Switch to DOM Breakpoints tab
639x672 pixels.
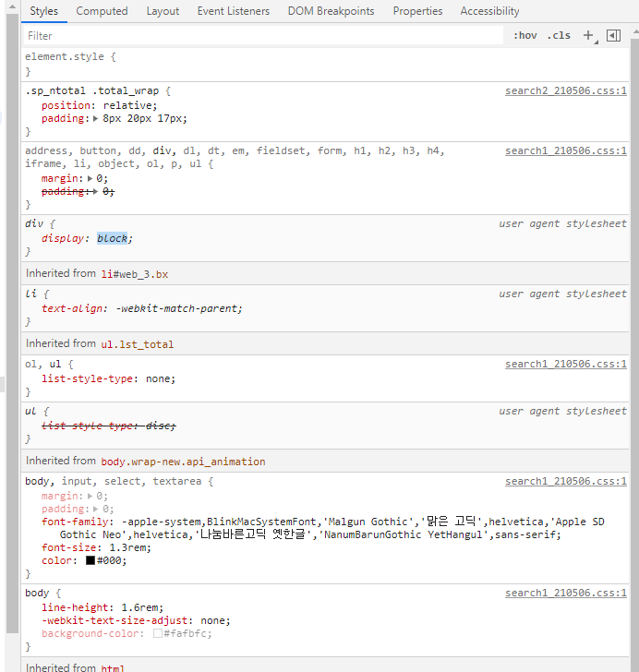(x=332, y=11)
